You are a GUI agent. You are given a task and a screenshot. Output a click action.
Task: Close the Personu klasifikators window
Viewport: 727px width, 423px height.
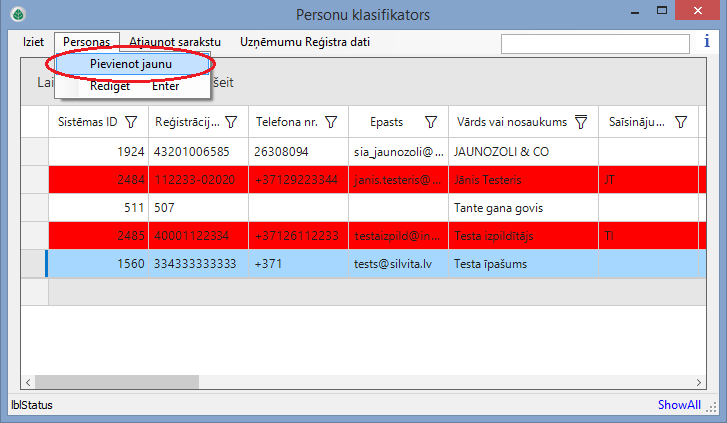[698, 10]
